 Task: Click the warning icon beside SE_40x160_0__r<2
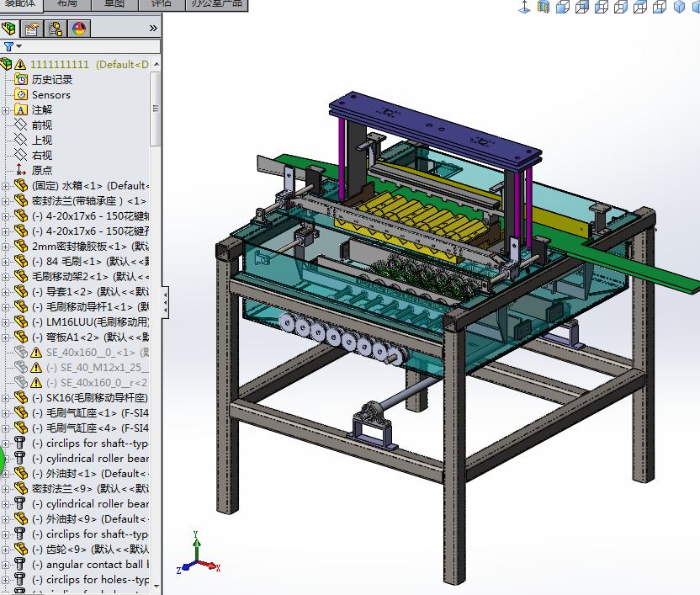[x=36, y=383]
